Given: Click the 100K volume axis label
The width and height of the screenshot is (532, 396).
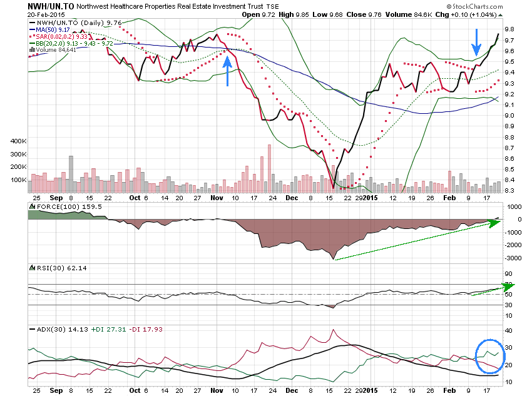Looking at the screenshot, I should point(18,180).
